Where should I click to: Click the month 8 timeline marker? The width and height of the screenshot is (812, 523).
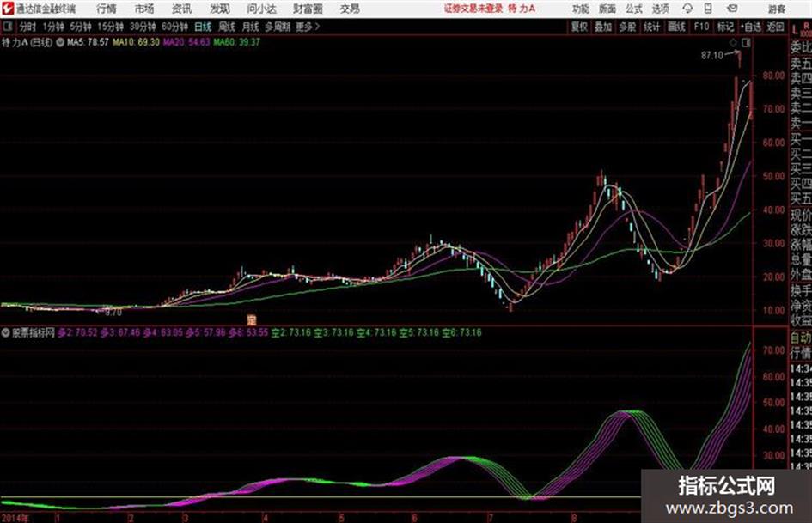pyautogui.click(x=574, y=518)
